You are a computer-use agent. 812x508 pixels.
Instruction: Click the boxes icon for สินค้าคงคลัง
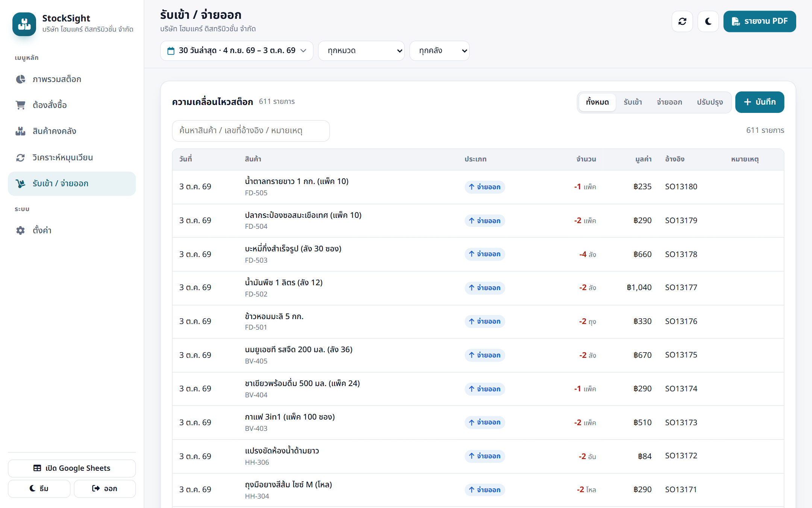coord(20,131)
